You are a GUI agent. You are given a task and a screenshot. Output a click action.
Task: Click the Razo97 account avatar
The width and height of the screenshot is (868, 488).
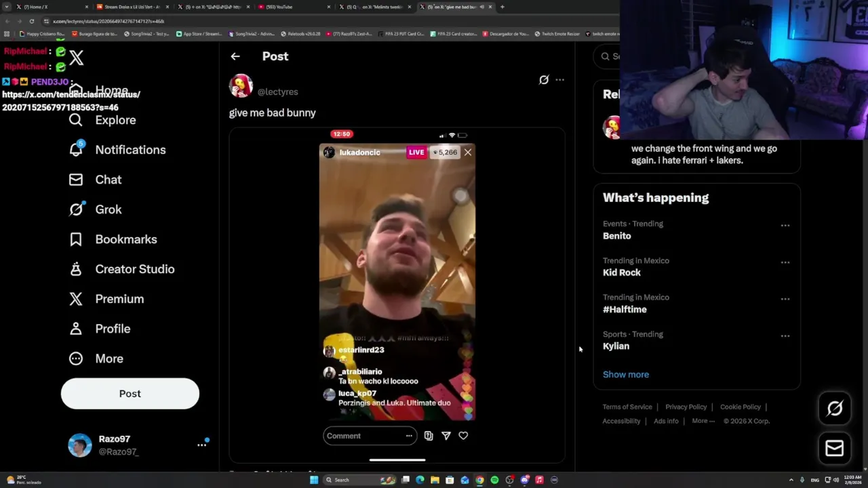pyautogui.click(x=80, y=445)
